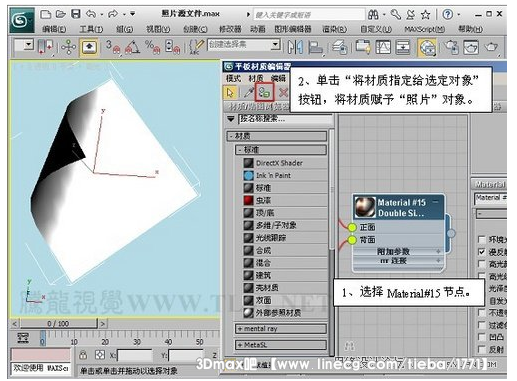Expand the MetaSL group
This screenshot has height=381, width=517.
[x=281, y=345]
